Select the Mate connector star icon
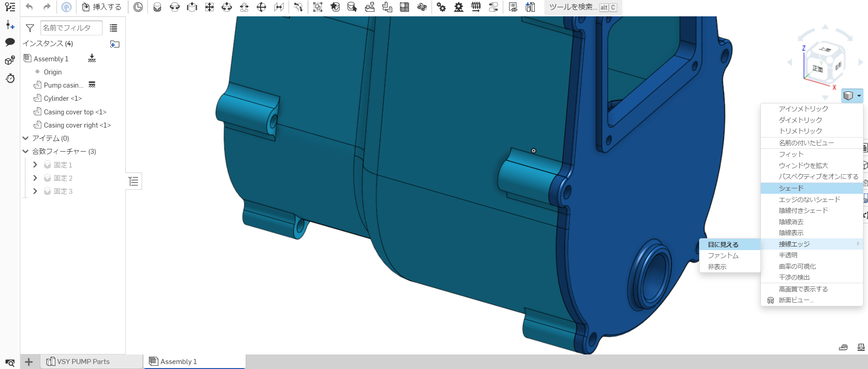 pyautogui.click(x=335, y=7)
